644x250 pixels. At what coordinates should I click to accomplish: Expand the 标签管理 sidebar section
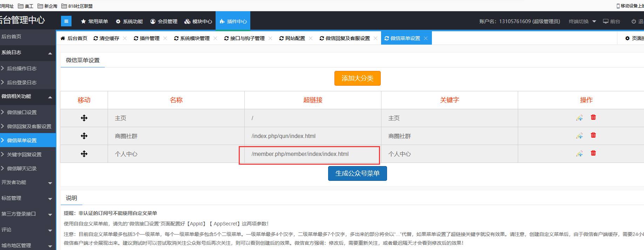point(50,199)
